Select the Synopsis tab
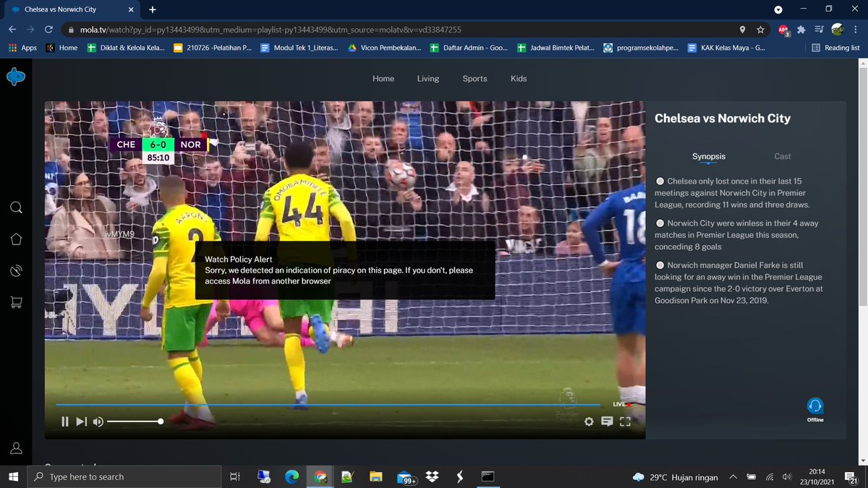Viewport: 868px width, 488px height. [x=709, y=156]
